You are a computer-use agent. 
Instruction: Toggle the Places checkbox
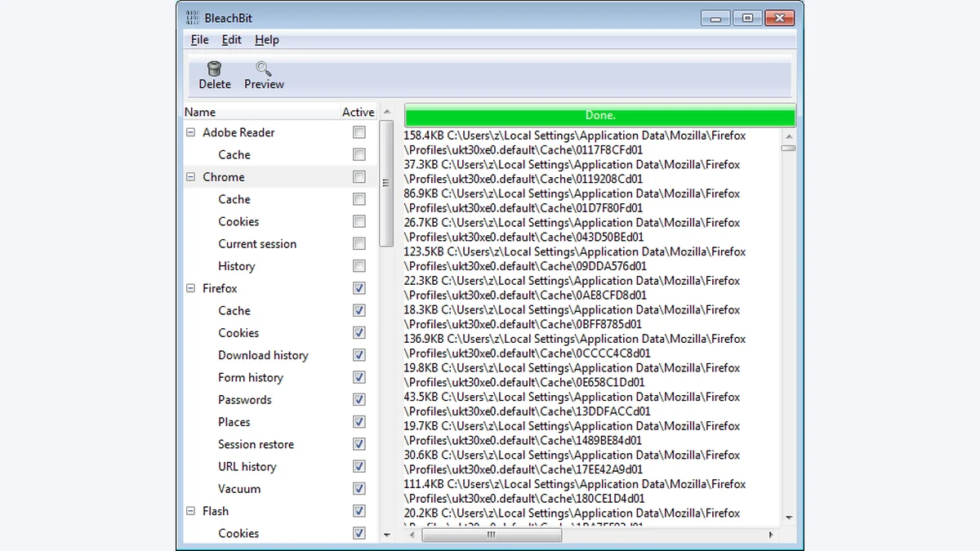click(359, 422)
